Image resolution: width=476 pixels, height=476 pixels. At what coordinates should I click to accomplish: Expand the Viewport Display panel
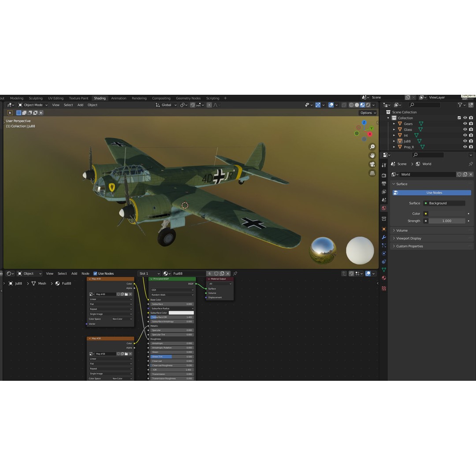coord(431,238)
